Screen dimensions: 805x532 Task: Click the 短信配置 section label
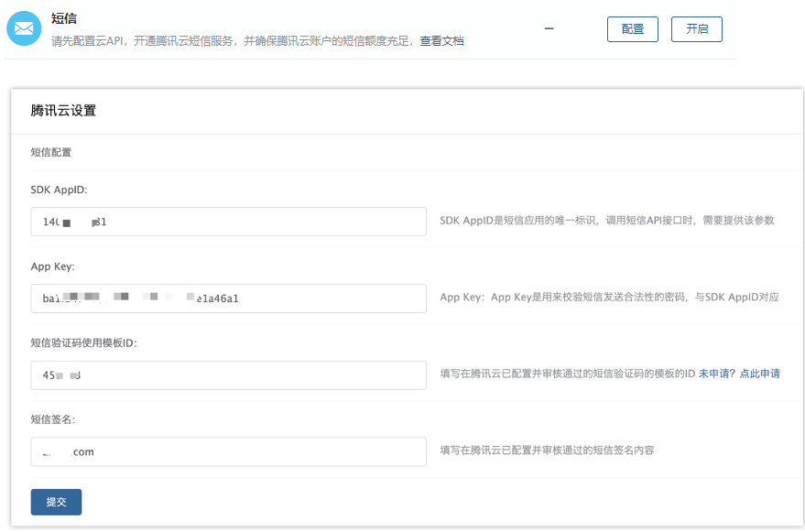pyautogui.click(x=50, y=152)
